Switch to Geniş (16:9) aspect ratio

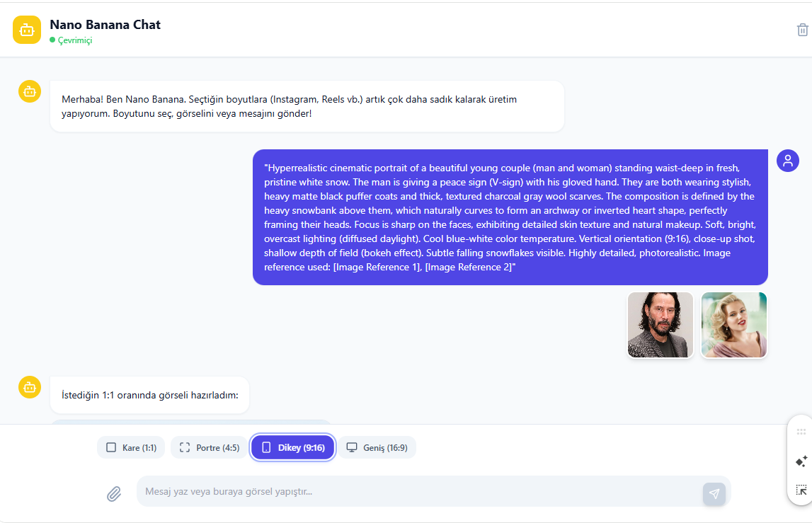click(x=377, y=447)
